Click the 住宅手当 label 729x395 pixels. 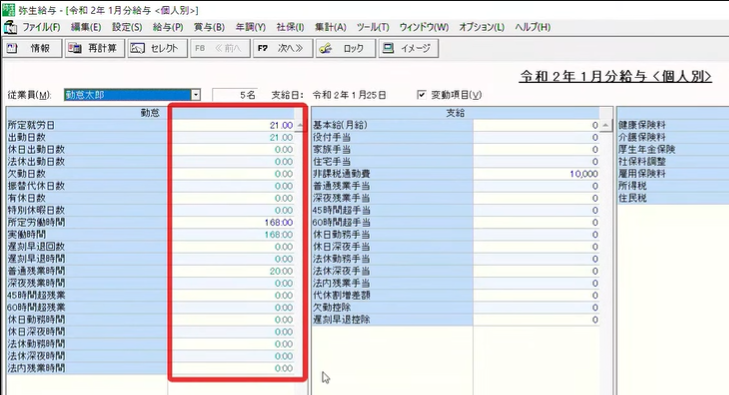pyautogui.click(x=331, y=162)
